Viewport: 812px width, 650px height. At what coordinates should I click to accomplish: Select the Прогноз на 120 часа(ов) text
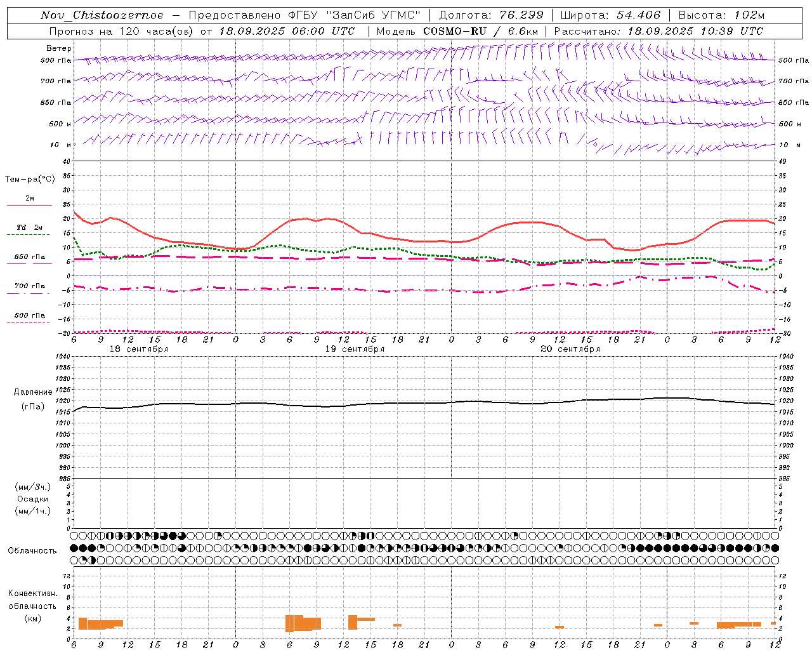[122, 31]
